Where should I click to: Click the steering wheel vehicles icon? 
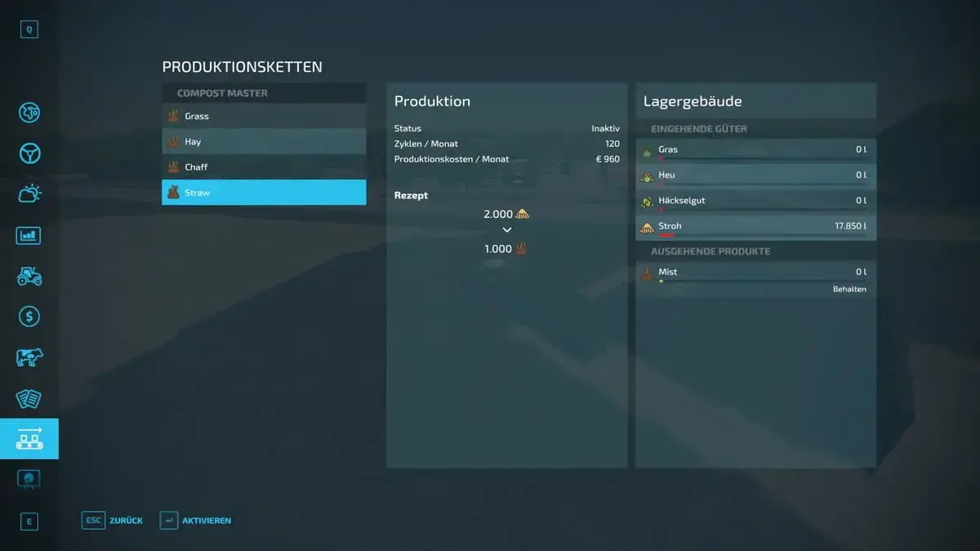coord(29,153)
